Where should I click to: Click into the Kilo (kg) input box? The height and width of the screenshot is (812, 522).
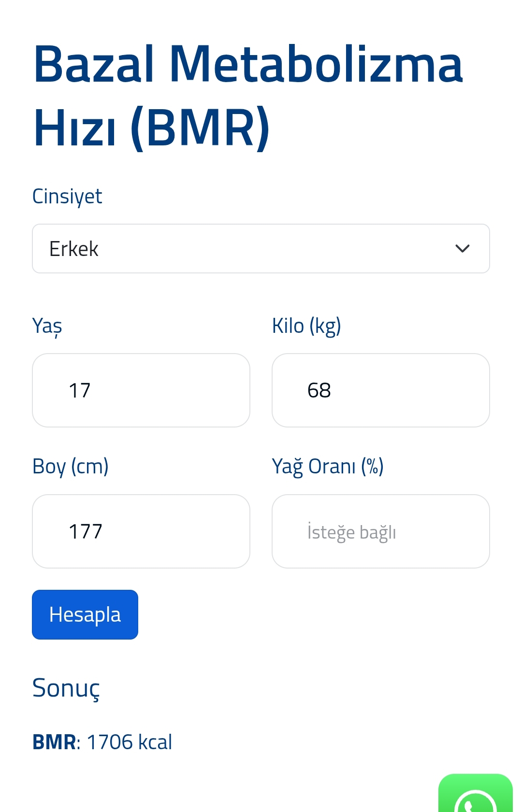[380, 390]
